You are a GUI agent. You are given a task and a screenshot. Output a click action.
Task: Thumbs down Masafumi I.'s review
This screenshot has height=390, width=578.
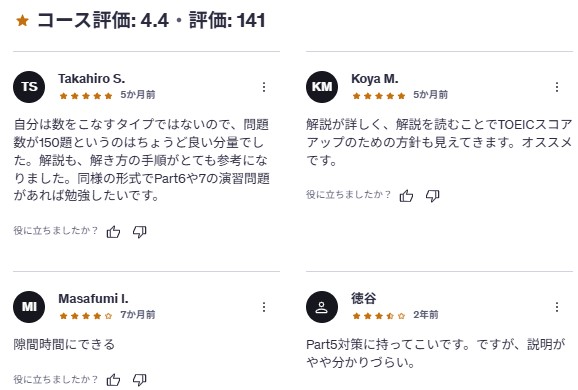[x=140, y=380]
